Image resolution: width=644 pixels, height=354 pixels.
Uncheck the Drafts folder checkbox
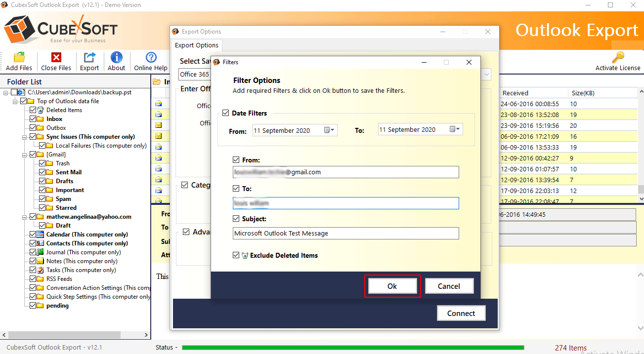point(42,181)
